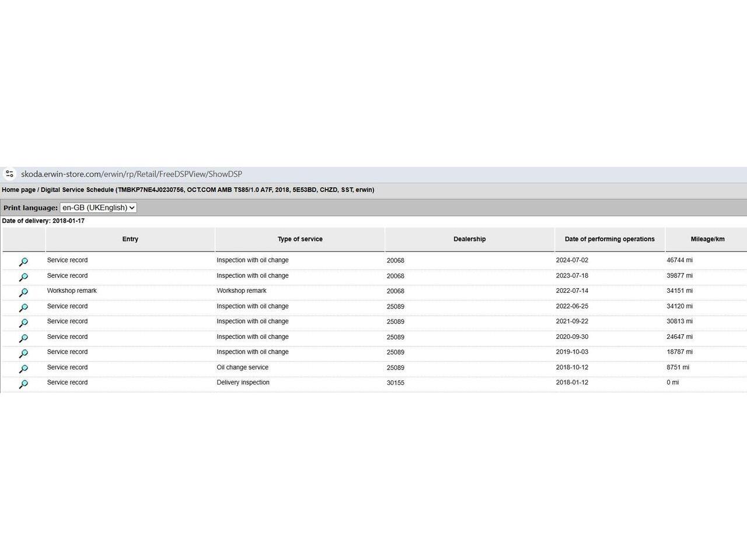Open the Oil change service record icon

(23, 369)
